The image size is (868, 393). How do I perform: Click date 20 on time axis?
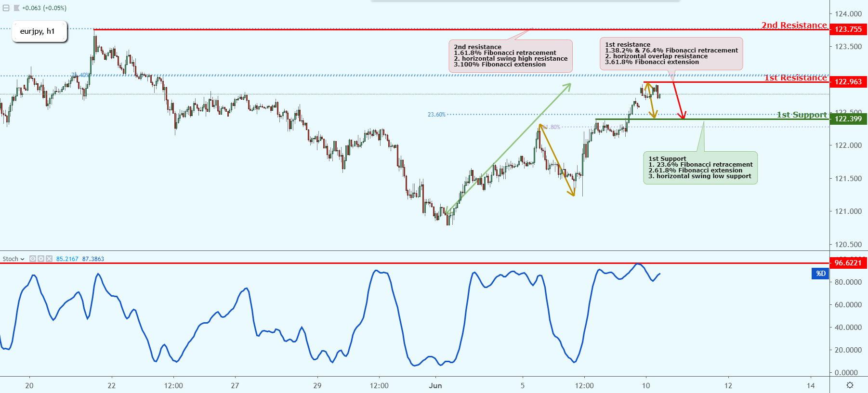tap(29, 386)
